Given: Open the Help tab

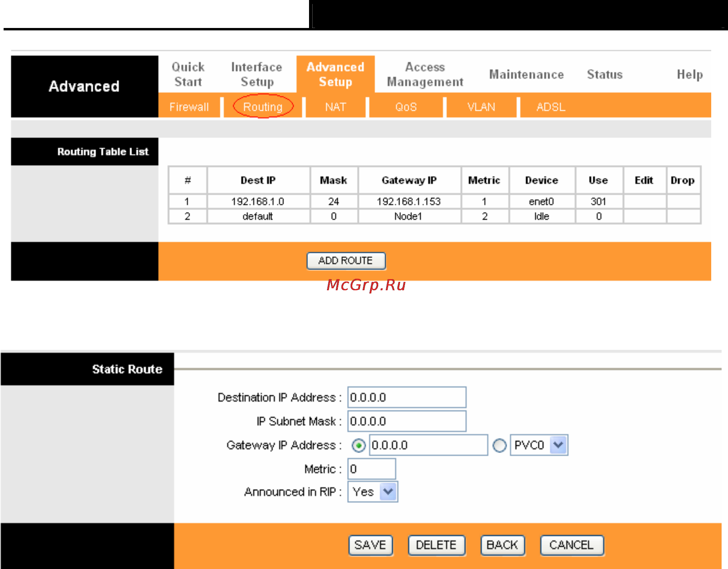Looking at the screenshot, I should click(690, 74).
